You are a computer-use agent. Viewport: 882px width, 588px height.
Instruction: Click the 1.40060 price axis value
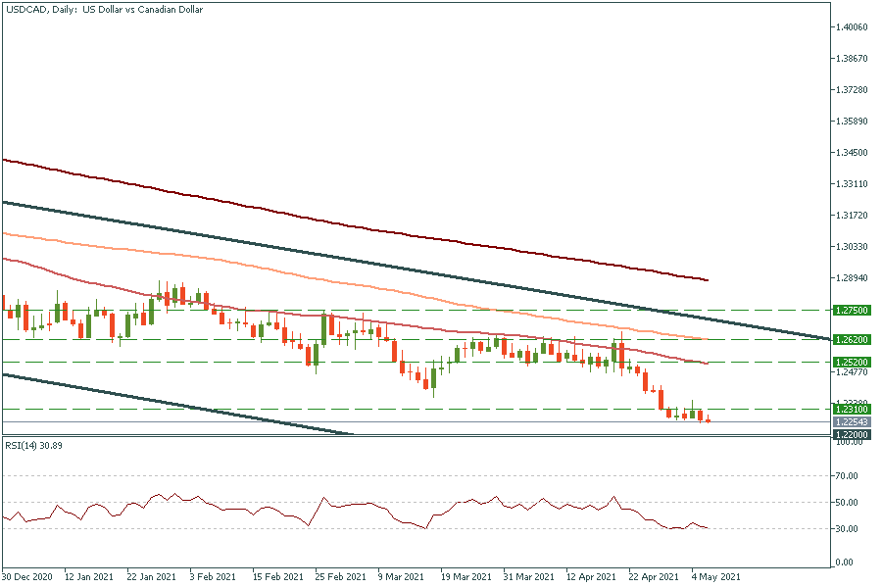pyautogui.click(x=850, y=27)
